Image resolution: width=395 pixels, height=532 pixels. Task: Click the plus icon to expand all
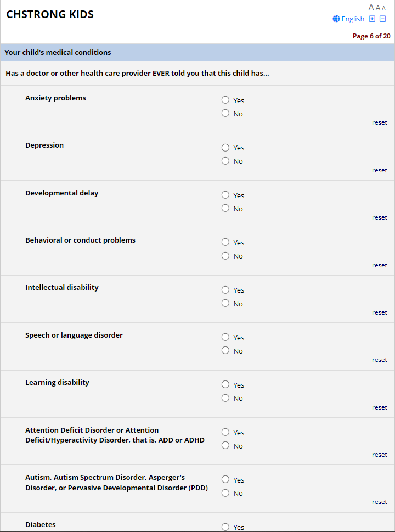coord(372,19)
